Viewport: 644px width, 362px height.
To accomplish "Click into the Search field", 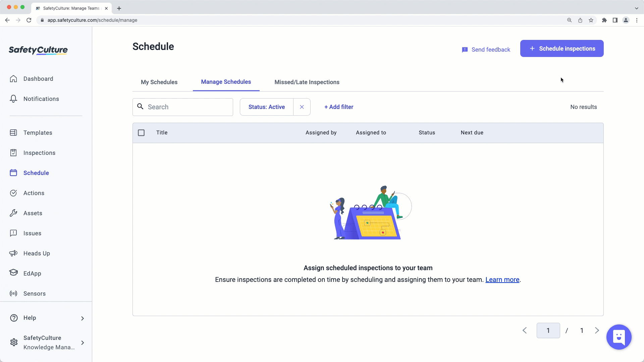I will coord(183,107).
